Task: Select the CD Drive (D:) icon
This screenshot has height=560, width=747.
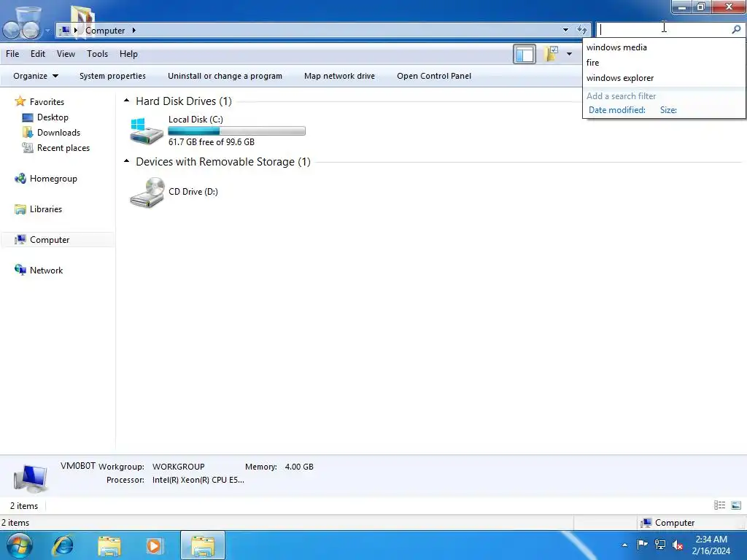Action: coord(147,192)
